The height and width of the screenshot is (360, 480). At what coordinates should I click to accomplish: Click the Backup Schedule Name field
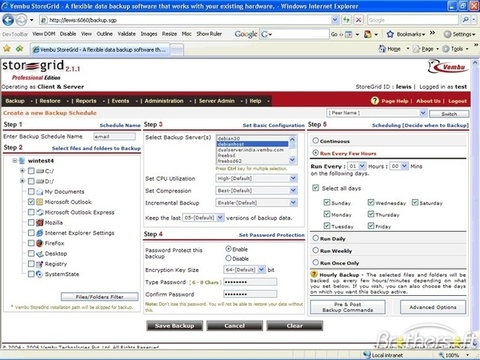(x=114, y=136)
